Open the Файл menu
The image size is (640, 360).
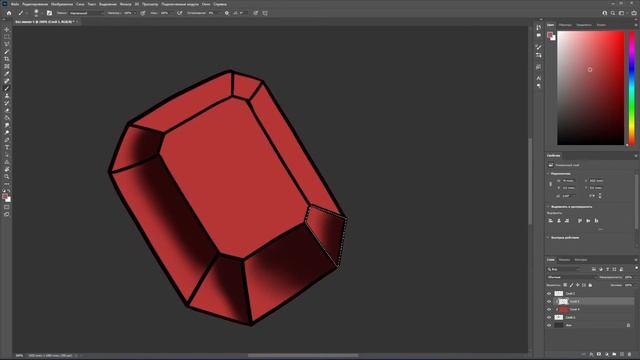click(x=15, y=4)
